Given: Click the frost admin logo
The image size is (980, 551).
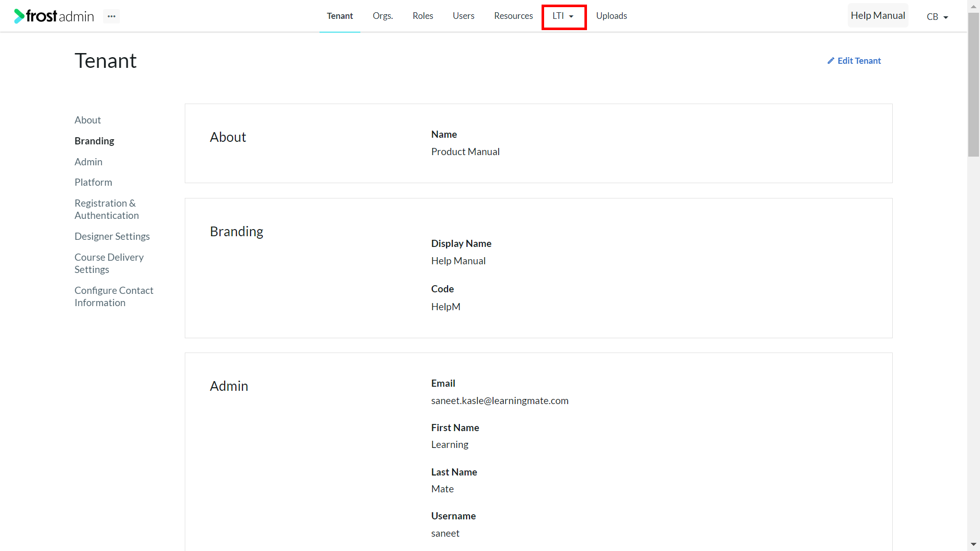Looking at the screenshot, I should (x=54, y=16).
